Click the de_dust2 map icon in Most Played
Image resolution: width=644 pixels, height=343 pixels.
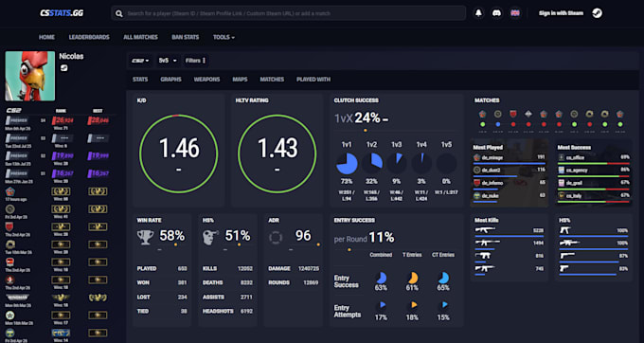476,170
